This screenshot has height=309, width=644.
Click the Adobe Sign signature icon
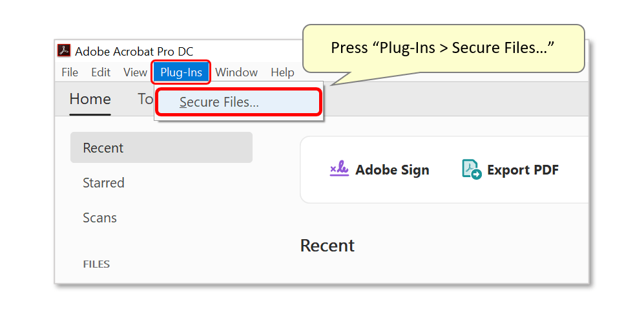[x=339, y=170]
